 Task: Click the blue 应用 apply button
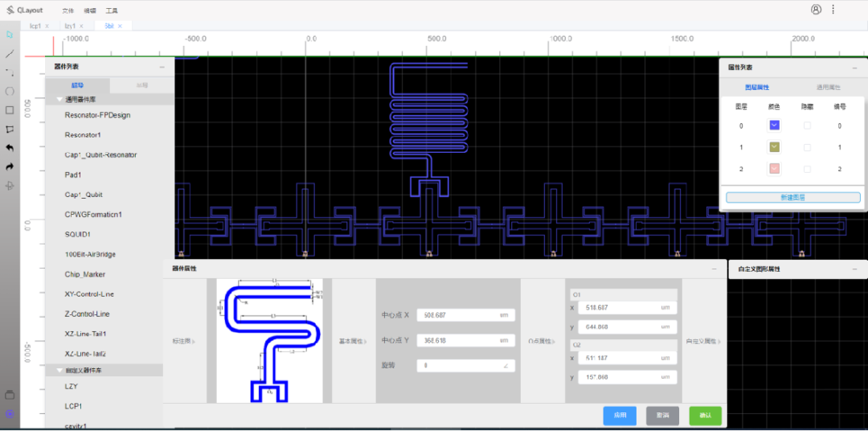620,416
